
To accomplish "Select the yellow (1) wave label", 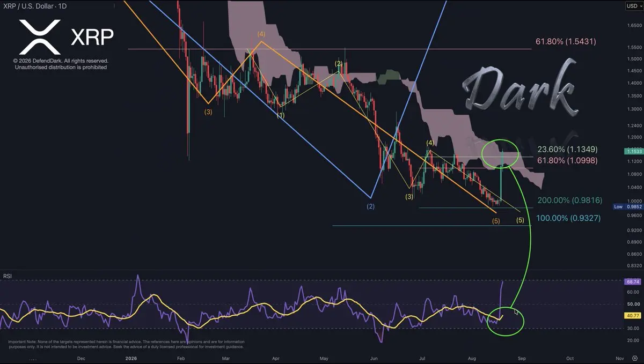I will point(281,116).
